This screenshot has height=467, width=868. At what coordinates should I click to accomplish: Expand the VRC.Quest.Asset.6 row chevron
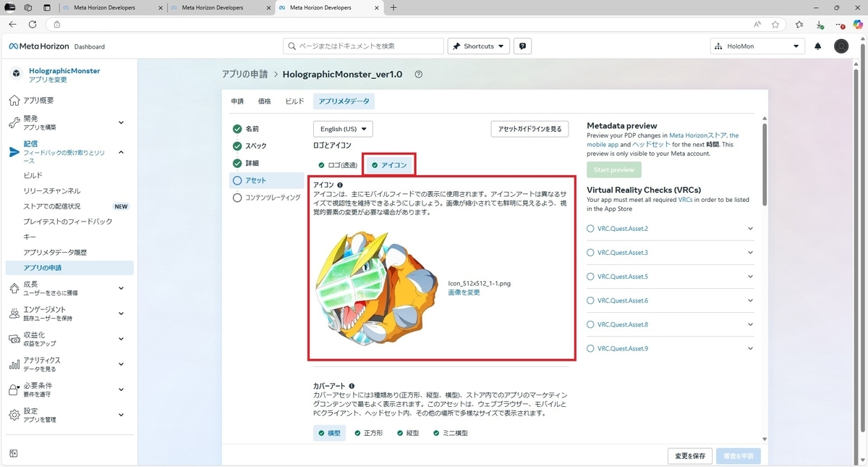point(750,300)
